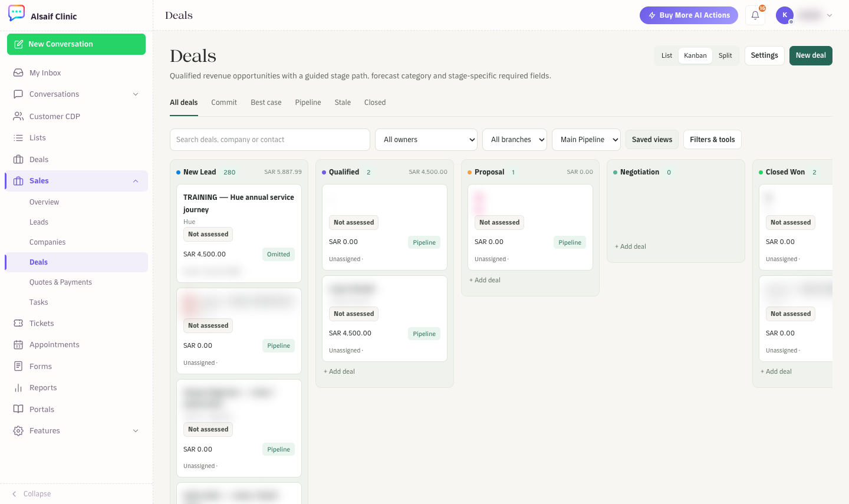This screenshot has width=849, height=504.
Task: Open notifications with the bell icon
Action: point(755,15)
